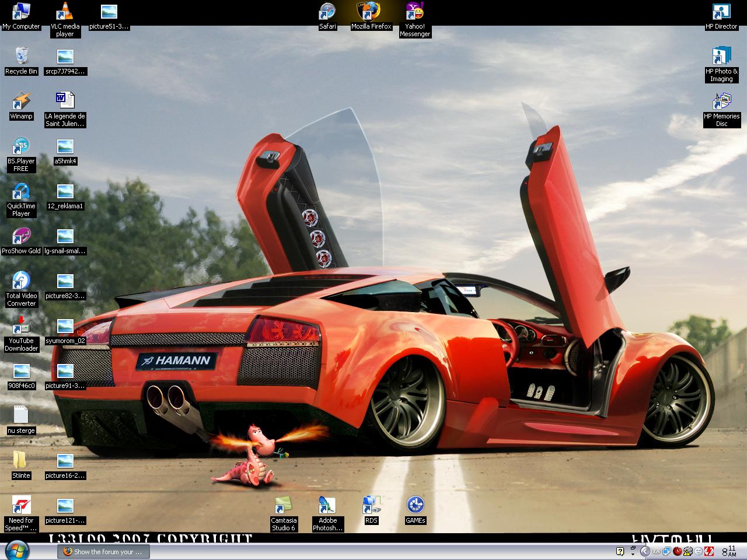Select the BS.Player FREE shortcut
This screenshot has height=560, width=747.
21,155
